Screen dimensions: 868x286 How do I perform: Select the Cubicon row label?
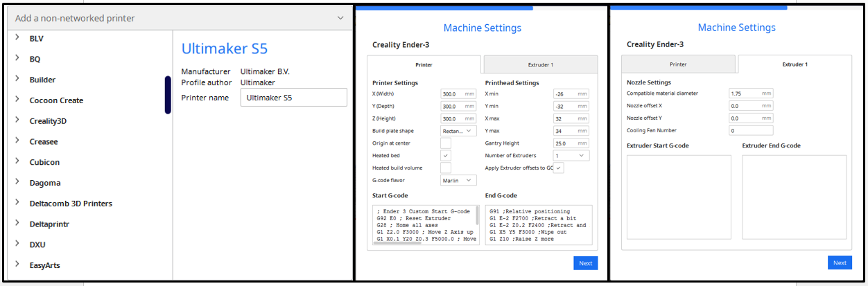point(44,162)
